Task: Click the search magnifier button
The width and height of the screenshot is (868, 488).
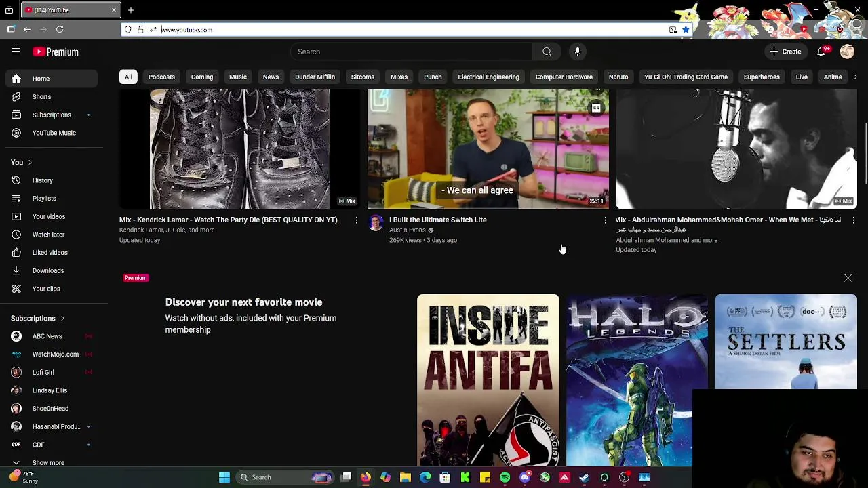Action: click(547, 52)
